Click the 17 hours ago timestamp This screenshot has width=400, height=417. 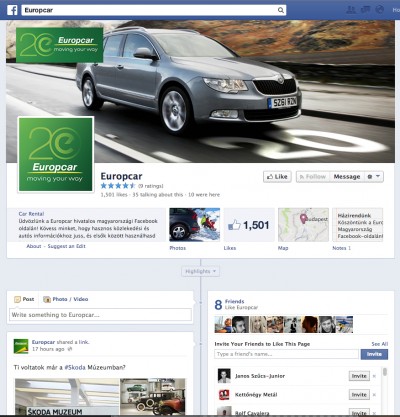click(x=48, y=349)
